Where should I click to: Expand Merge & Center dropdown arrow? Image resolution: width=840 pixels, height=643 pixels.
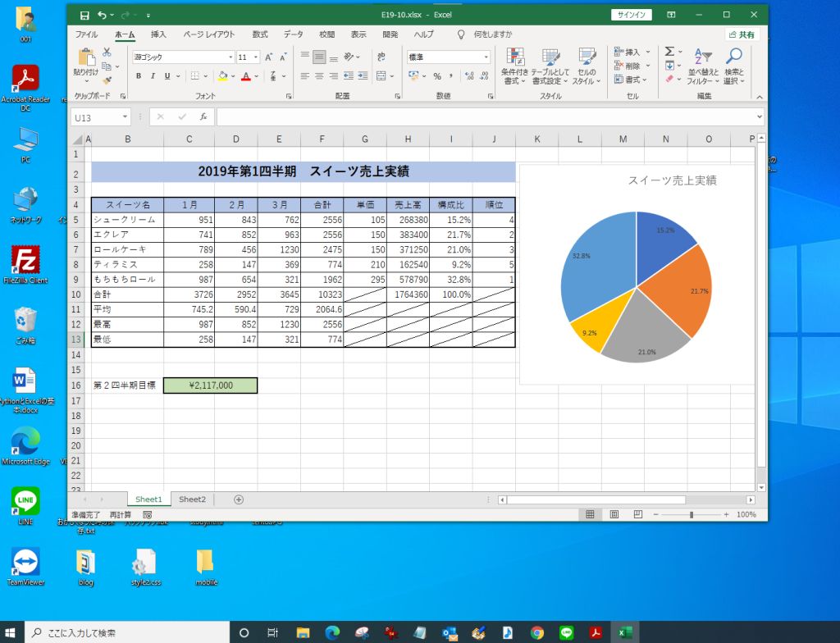coord(392,76)
